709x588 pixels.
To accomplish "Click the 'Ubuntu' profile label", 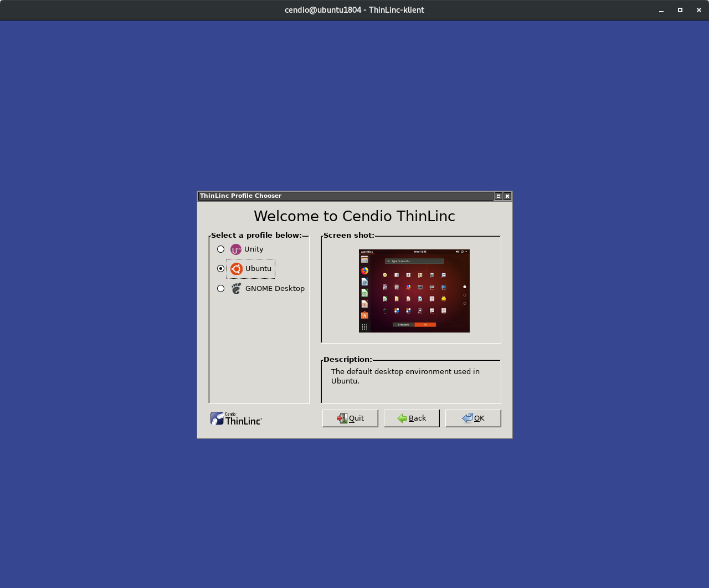I will pyautogui.click(x=258, y=269).
